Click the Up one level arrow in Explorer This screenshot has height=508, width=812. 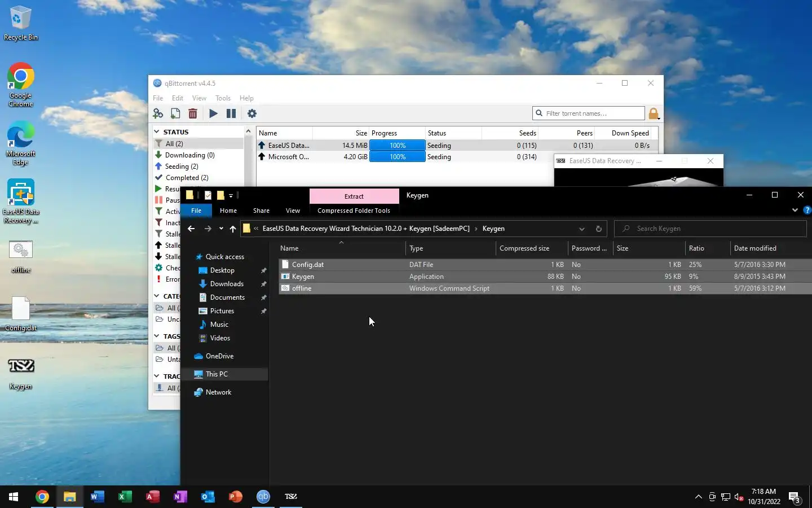point(233,229)
